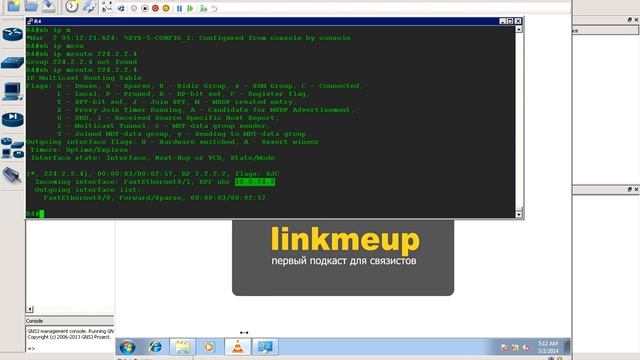Click the red circle toolbar icon

155,8
